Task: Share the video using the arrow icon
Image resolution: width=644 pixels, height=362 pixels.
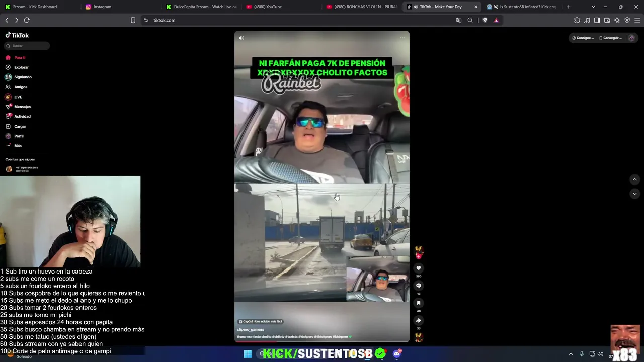Action: click(x=418, y=320)
